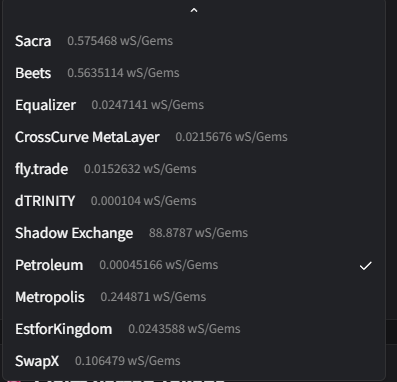
Task: Click the 88.8787 wS/Gems value
Action: pyautogui.click(x=198, y=233)
